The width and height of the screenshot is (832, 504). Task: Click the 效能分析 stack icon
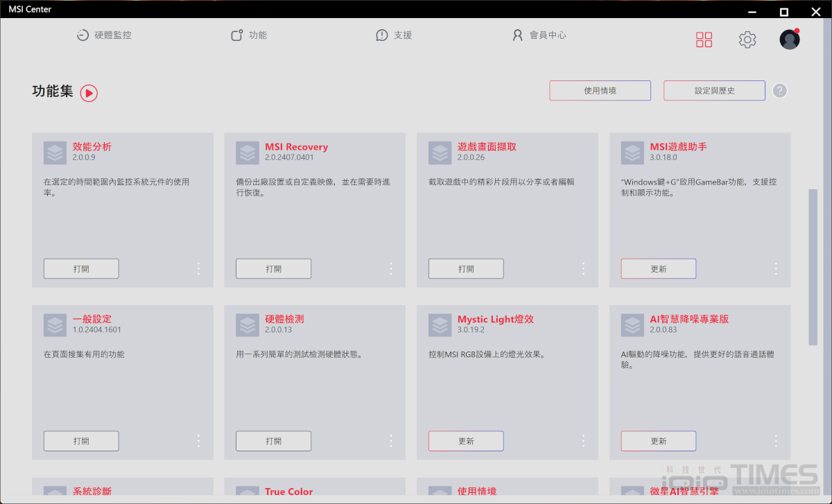coord(55,153)
